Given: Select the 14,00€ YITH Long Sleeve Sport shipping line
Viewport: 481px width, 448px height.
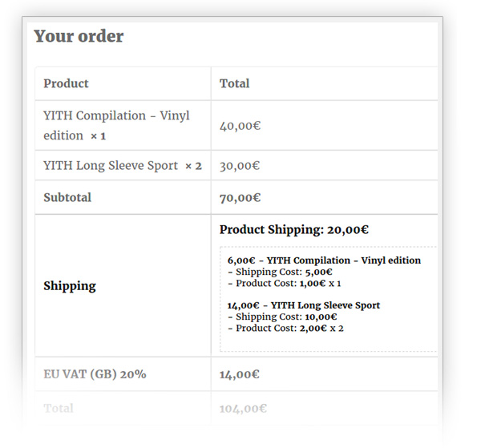Looking at the screenshot, I should click(304, 305).
